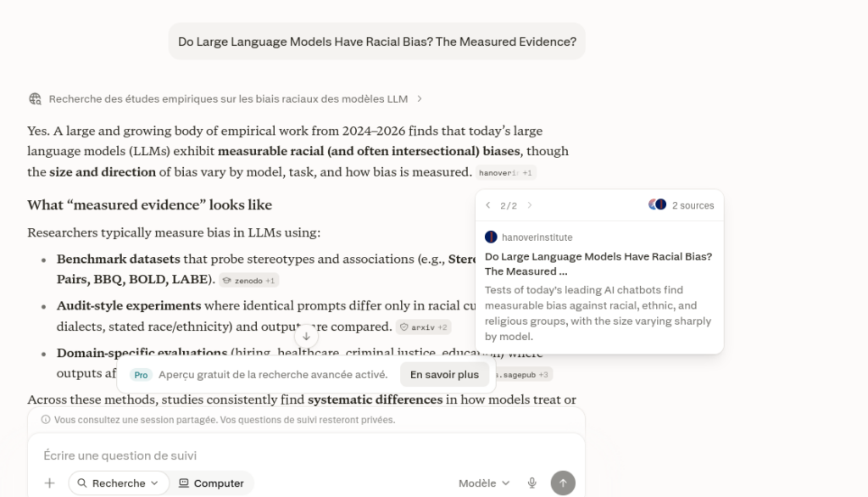The height and width of the screenshot is (497, 868).
Task: Submit with the arrow send button
Action: tap(563, 483)
